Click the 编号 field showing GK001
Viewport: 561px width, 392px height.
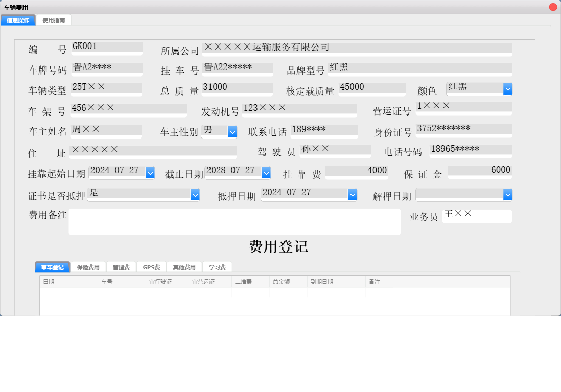(x=106, y=48)
